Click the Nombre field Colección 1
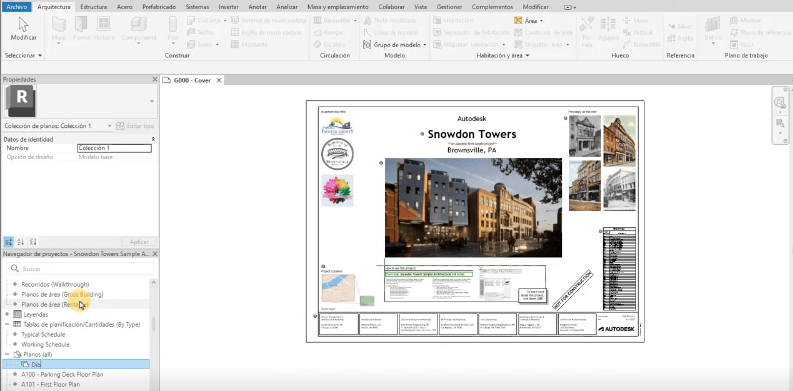Screen dimensions: 793x391 114,148
